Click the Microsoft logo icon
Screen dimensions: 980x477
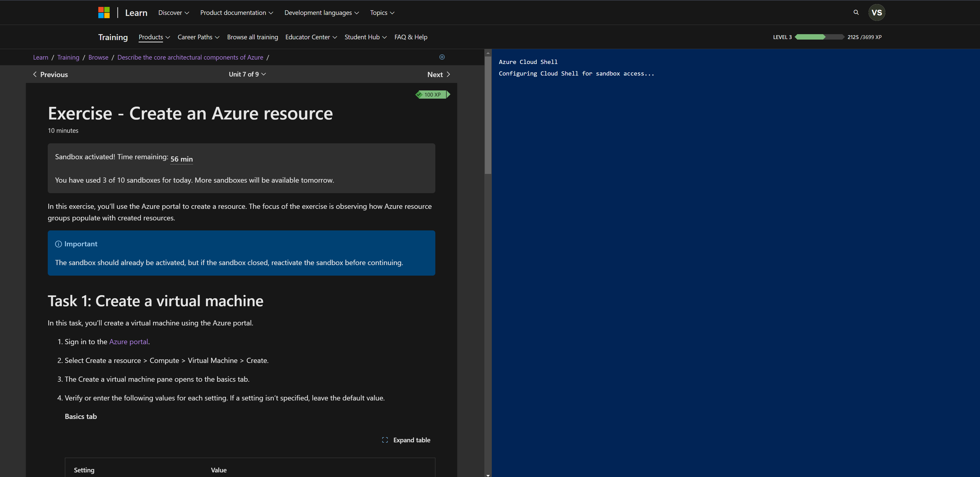(x=104, y=13)
